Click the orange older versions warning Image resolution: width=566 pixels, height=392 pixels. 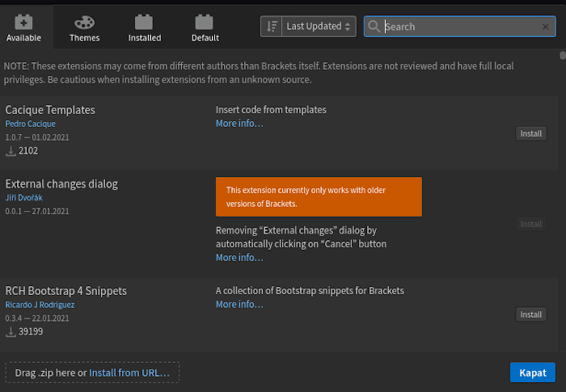pyautogui.click(x=319, y=196)
